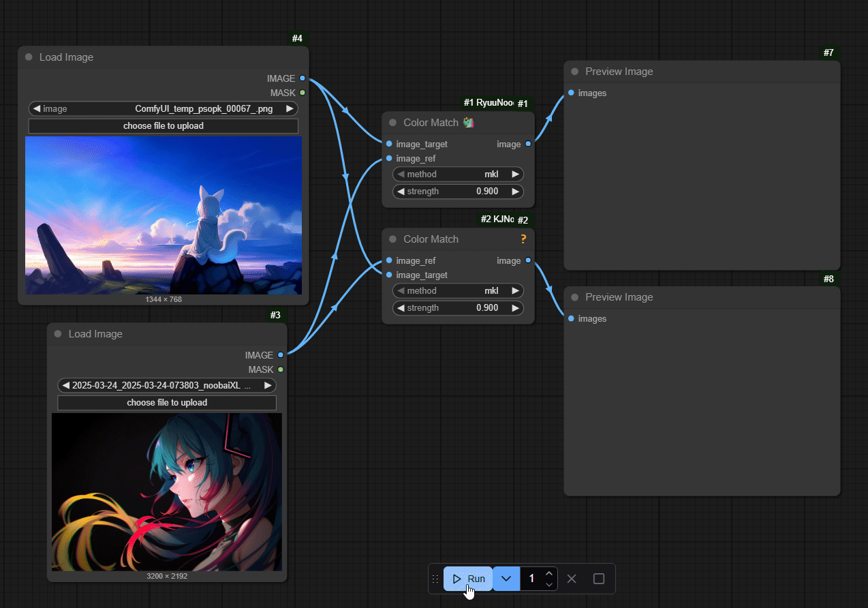Viewport: 868px width, 608px height.
Task: Click IMAGE output port on node #4
Action: point(303,78)
